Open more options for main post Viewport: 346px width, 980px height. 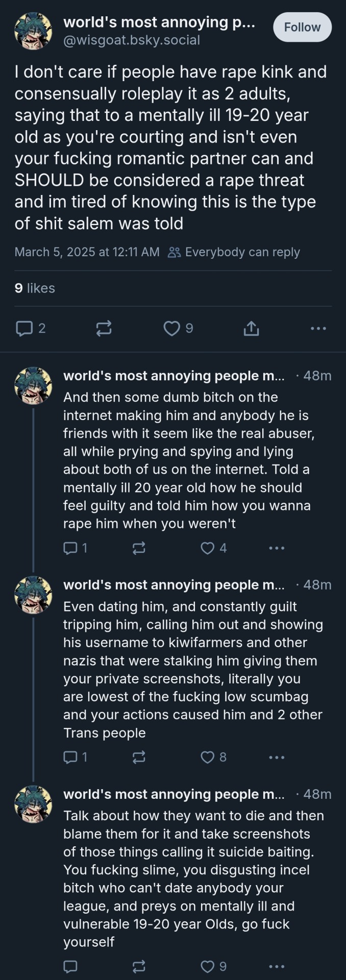(x=318, y=328)
